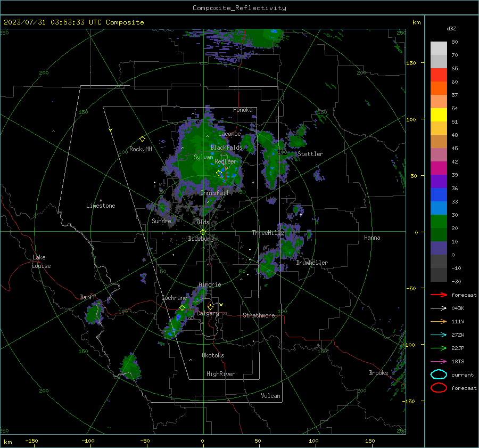
Task: Click the Airdrie city label
Action: 210,284
